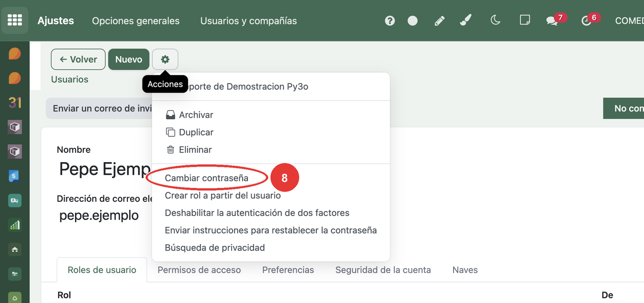Select Deshabilitar la autenticación de dos factores
The image size is (644, 303).
[x=257, y=213]
